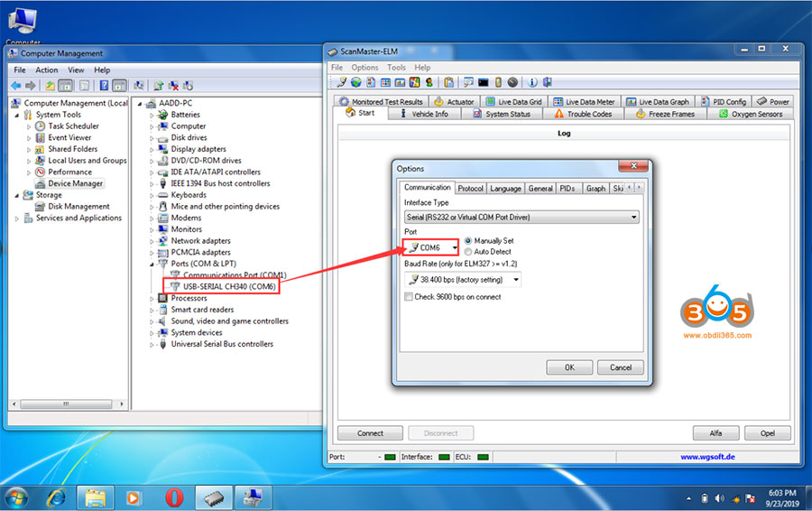This screenshot has height=511, width=812.
Task: Click the clipboard icon in ScanMaster toolbar
Action: tap(448, 82)
